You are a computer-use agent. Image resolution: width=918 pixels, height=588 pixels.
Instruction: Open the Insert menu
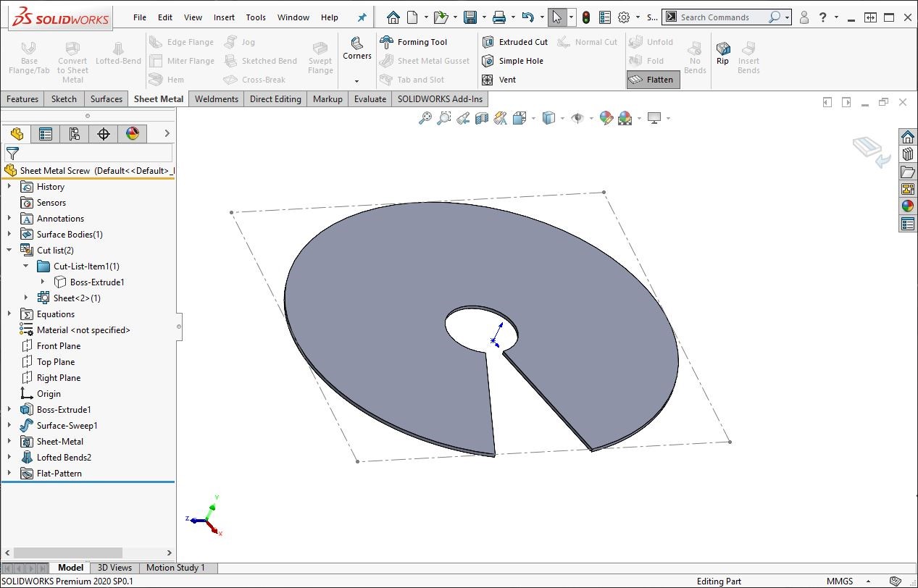[224, 17]
